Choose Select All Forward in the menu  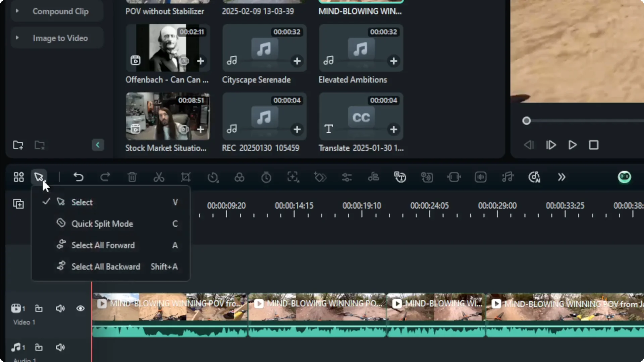coord(103,245)
